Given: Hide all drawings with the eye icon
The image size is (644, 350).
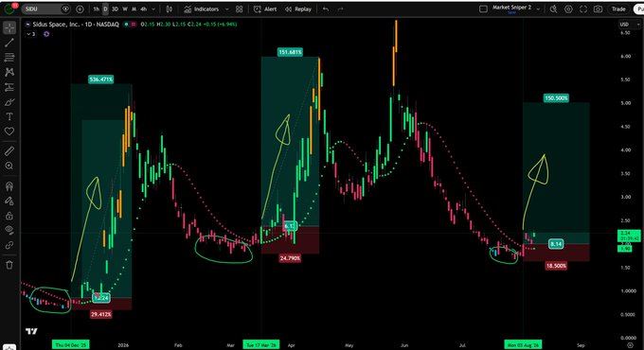Looking at the screenshot, I should pos(9,230).
